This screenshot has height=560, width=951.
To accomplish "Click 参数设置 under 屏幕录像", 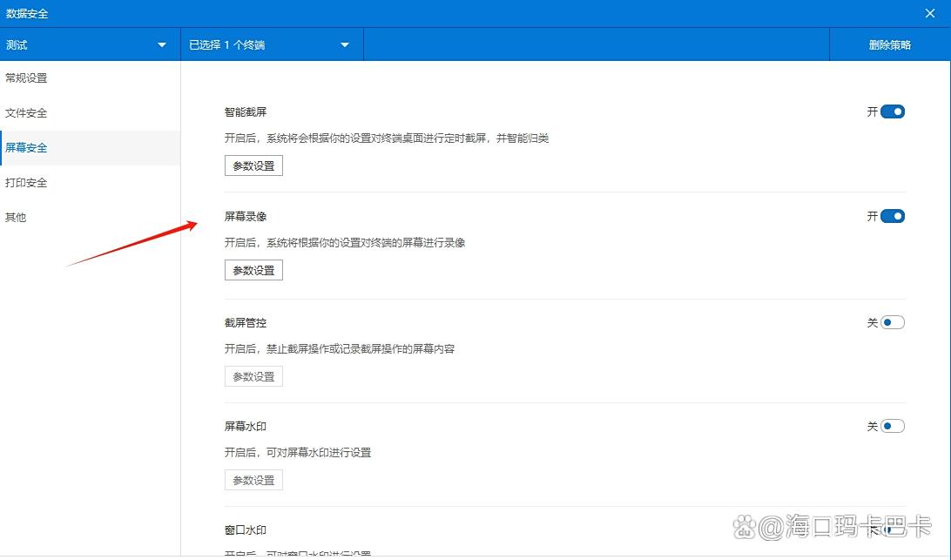I will [253, 270].
